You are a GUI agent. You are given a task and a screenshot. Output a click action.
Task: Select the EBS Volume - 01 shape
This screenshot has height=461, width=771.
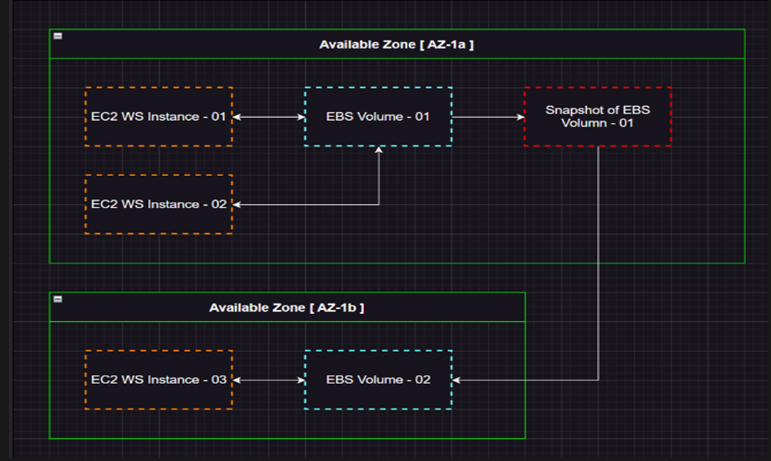pyautogui.click(x=378, y=117)
